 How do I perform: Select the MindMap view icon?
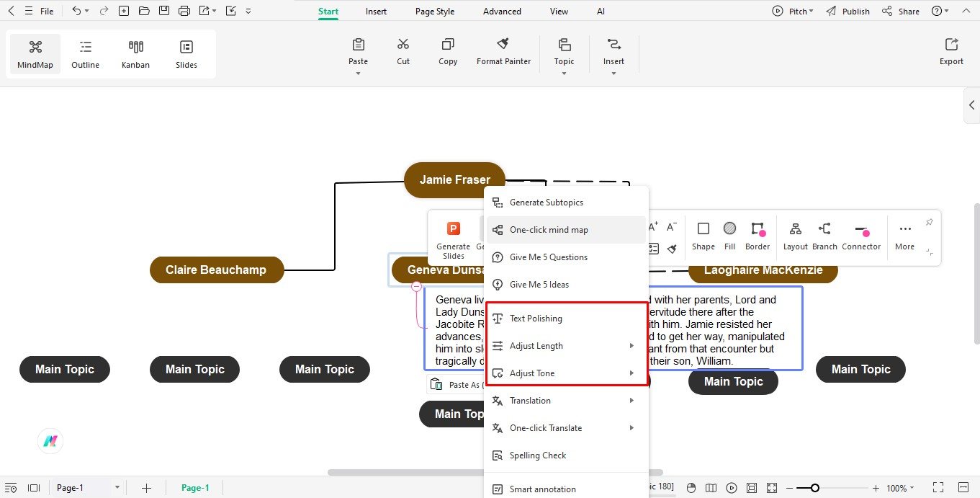[35, 53]
